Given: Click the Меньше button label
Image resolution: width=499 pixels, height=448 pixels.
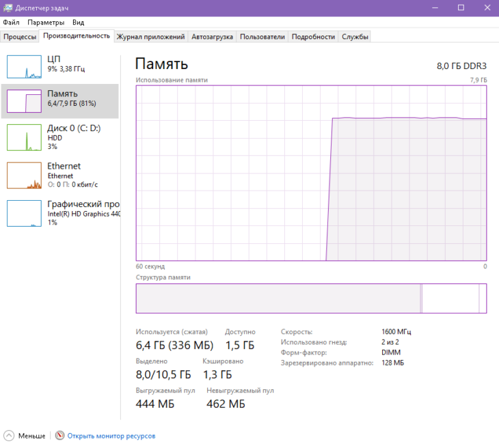Looking at the screenshot, I should tap(32, 436).
